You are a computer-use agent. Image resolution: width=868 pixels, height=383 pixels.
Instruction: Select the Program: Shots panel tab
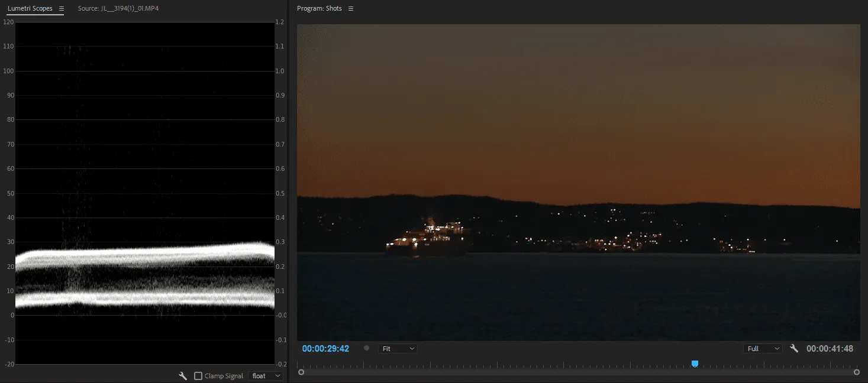point(319,9)
